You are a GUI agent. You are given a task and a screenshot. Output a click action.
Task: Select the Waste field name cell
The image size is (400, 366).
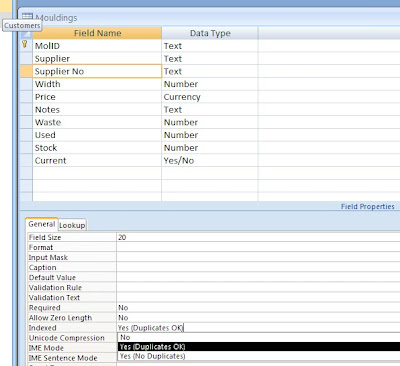pyautogui.click(x=97, y=122)
